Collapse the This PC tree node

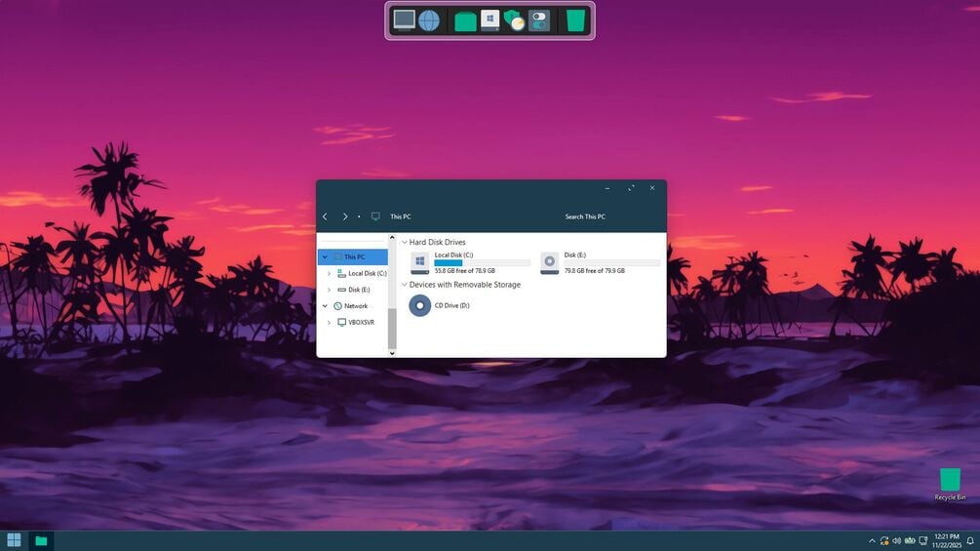[x=325, y=256]
